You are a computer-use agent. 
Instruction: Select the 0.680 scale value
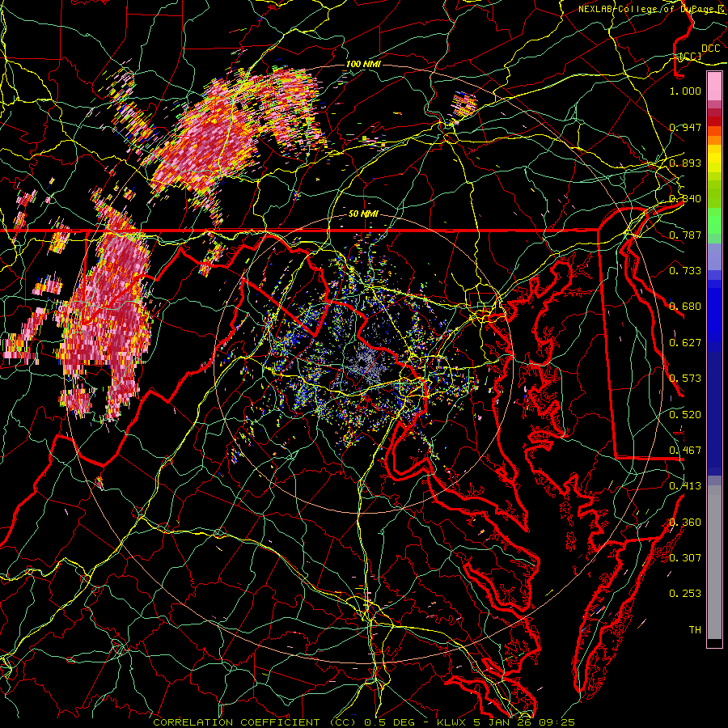pos(685,307)
